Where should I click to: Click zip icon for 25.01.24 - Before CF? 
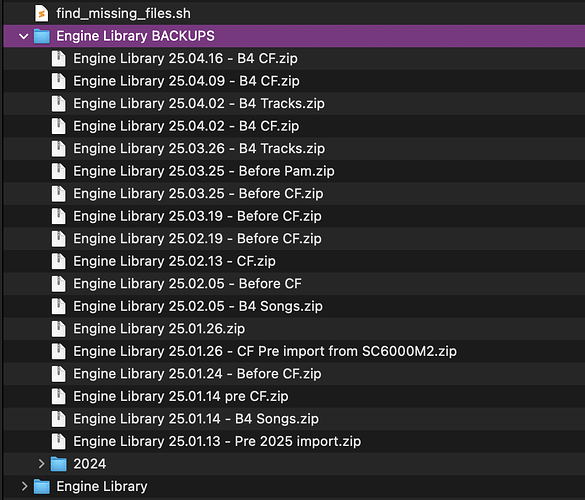(59, 374)
